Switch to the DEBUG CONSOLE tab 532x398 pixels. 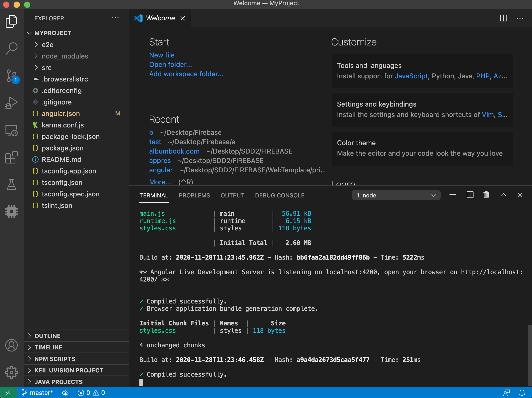[279, 195]
